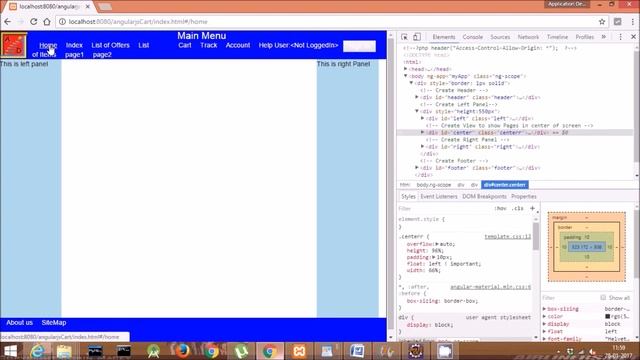Screen dimensions: 640x360
Task: Open the DevTools customize three-dot menu
Action: pyautogui.click(x=620, y=37)
